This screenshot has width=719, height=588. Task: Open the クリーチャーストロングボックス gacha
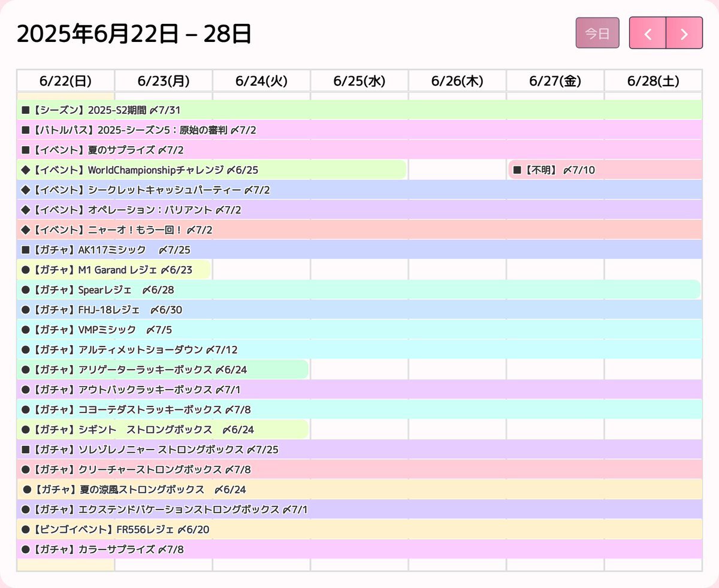coord(359,469)
